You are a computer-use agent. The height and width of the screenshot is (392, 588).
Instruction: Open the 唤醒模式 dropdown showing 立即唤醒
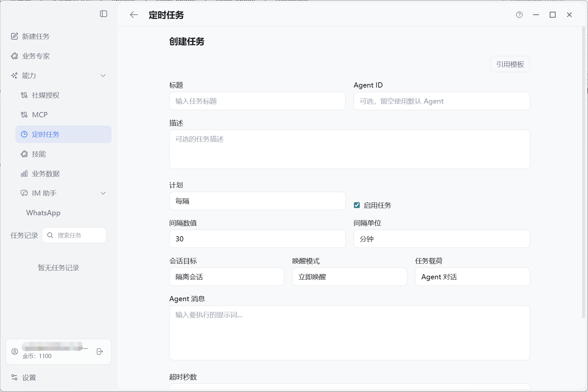(x=350, y=277)
